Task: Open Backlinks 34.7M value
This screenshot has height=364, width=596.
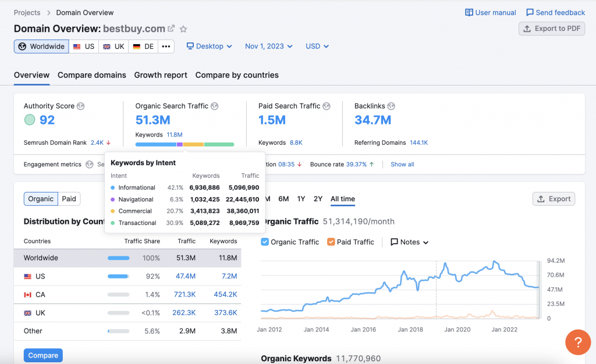Action: coord(372,120)
